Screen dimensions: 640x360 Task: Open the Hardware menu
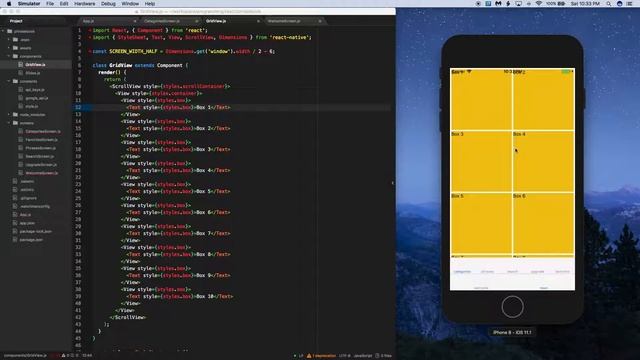84,4
